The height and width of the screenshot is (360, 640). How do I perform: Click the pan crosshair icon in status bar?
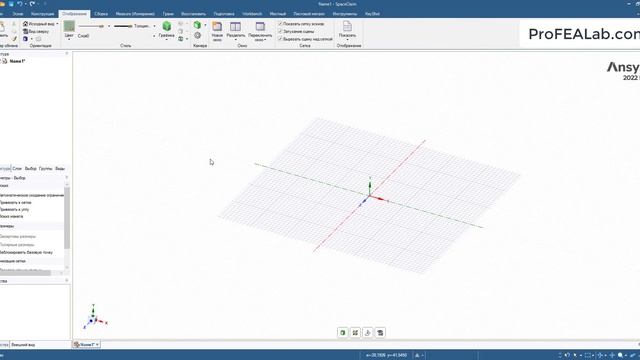[612, 356]
